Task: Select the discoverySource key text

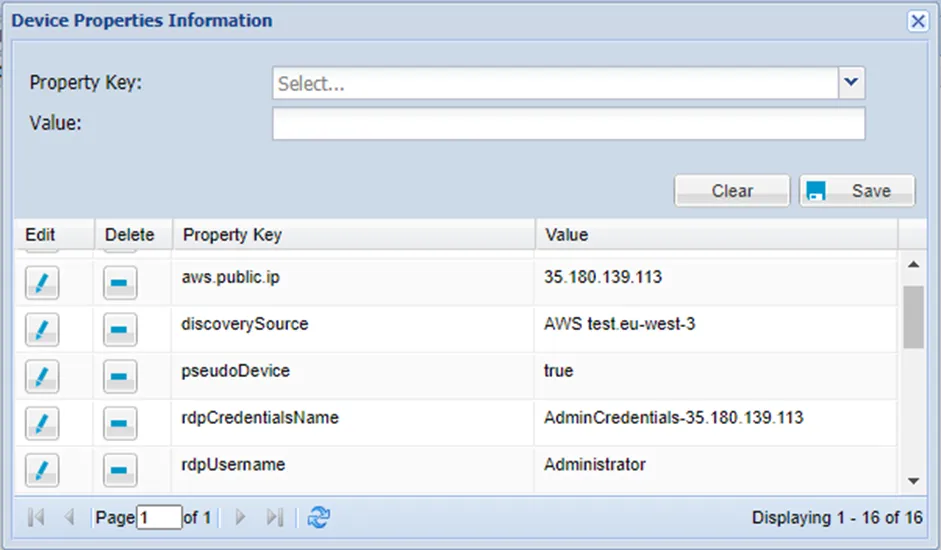Action: click(x=245, y=324)
